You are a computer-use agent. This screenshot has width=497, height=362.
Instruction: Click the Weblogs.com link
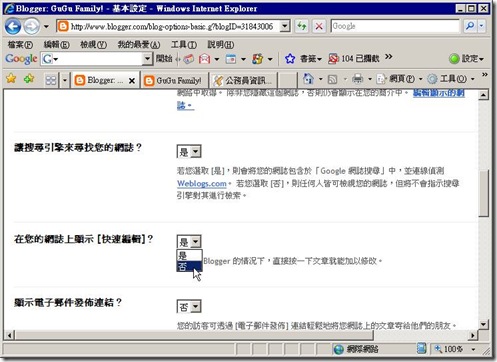pos(202,183)
